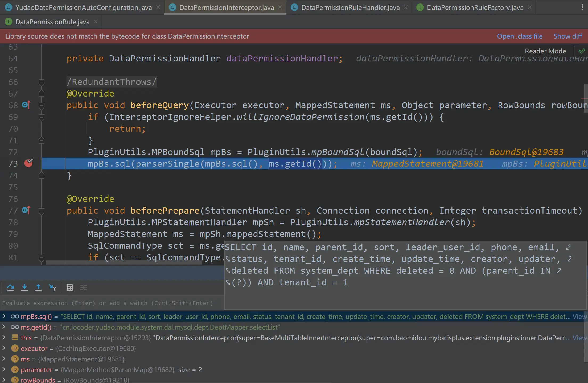Click the 'Show diff' link

(568, 36)
